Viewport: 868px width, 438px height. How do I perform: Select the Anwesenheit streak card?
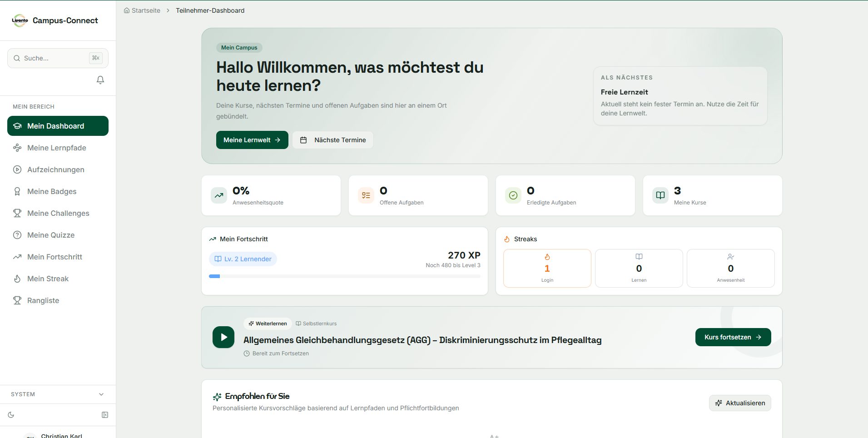tap(731, 268)
